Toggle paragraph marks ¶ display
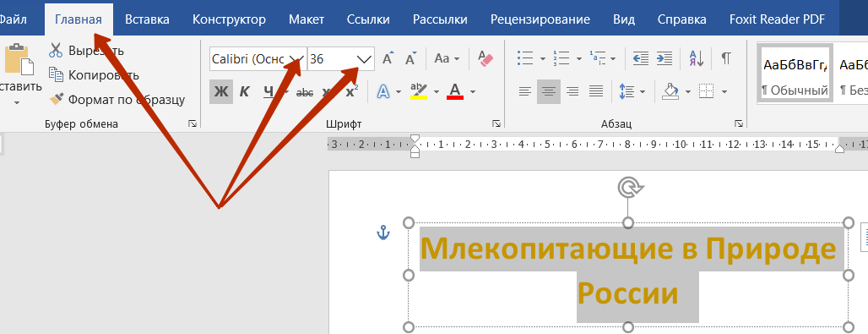The width and height of the screenshot is (868, 334). tap(726, 58)
